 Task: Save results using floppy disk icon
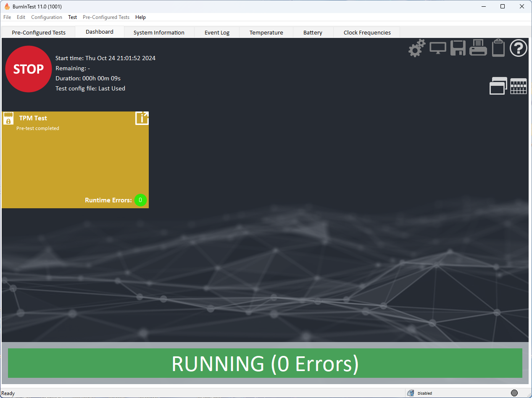(458, 48)
